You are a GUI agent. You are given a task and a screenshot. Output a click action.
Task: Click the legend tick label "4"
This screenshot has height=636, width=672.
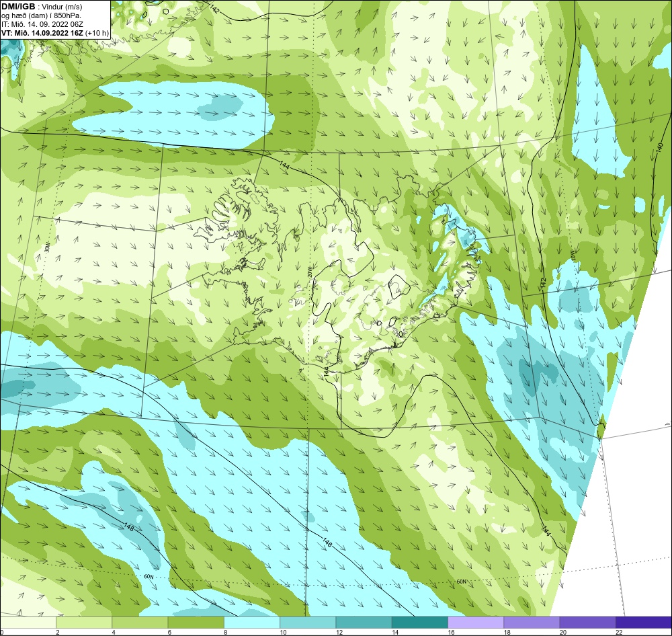[114, 632]
